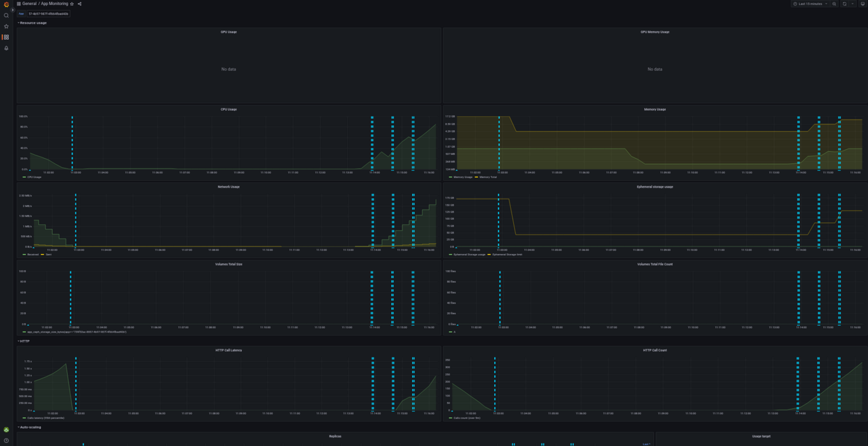Open the HTTP Call Latency panel title menu
The image size is (868, 446).
click(229, 351)
